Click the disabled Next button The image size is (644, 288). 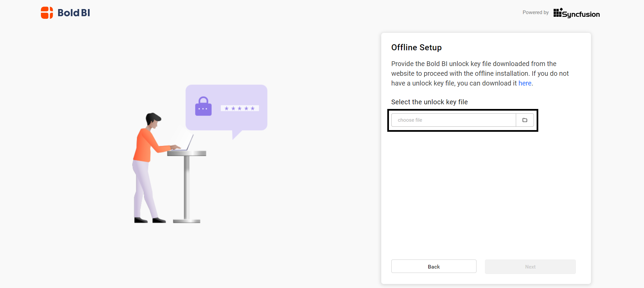[x=530, y=266]
